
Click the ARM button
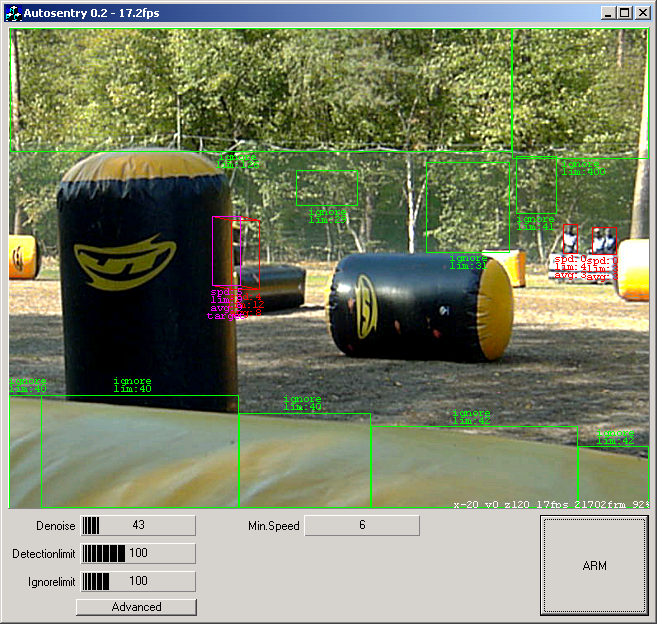pos(594,566)
